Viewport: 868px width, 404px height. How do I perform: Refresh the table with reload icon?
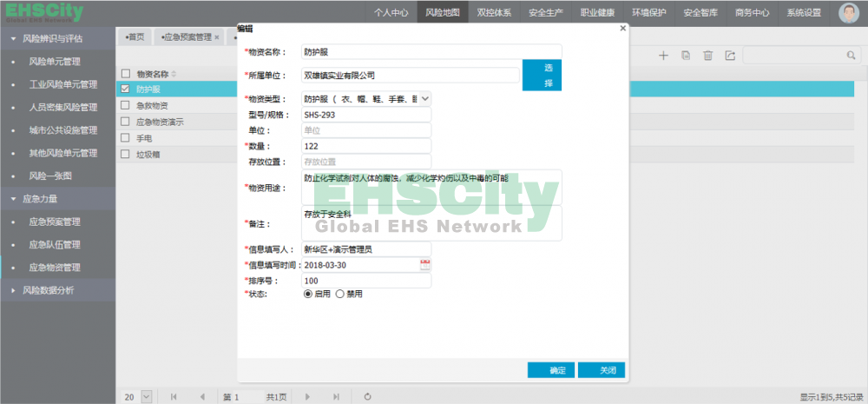coord(367,397)
